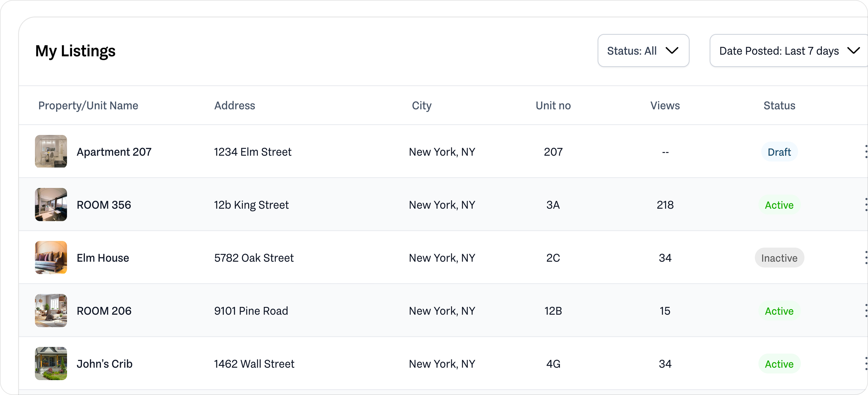Click the ROOM 206 thumbnail photo
This screenshot has width=868, height=395.
pos(51,310)
